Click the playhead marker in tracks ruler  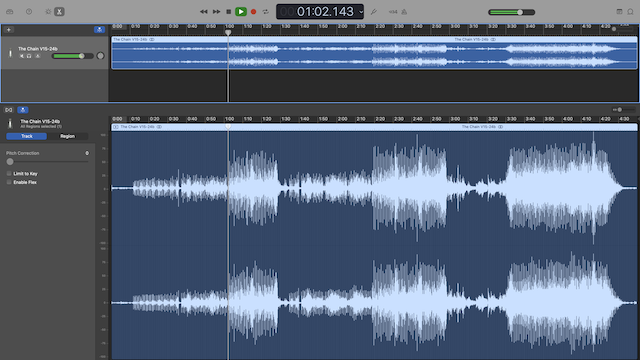coord(228,32)
